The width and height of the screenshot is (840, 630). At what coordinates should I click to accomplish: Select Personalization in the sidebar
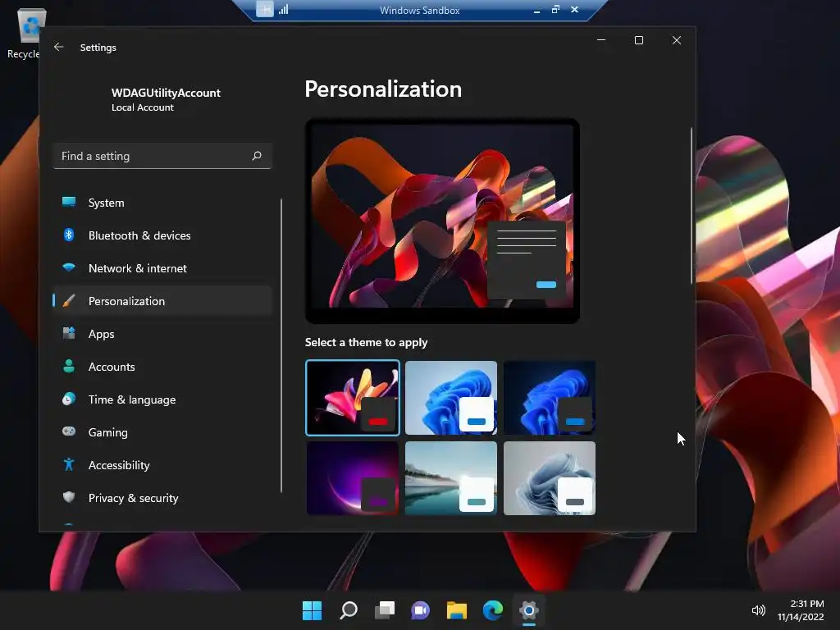pyautogui.click(x=162, y=300)
